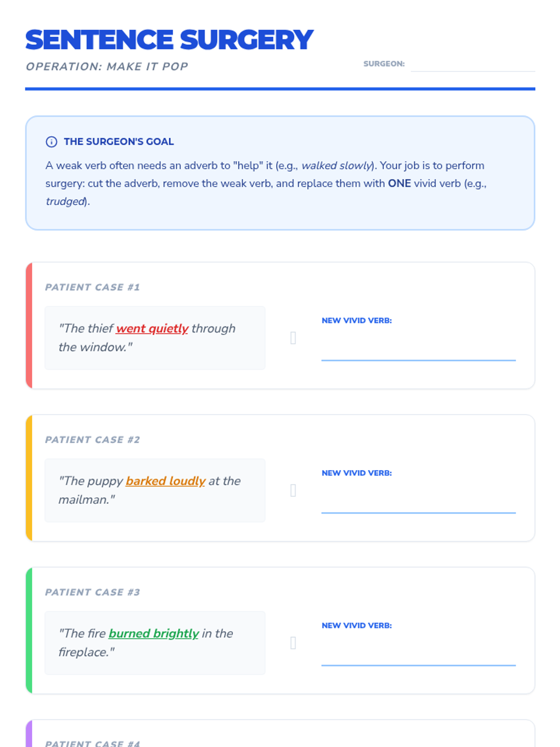Click the green accent bar on Case #3
The height and width of the screenshot is (747, 560).
pyautogui.click(x=29, y=631)
